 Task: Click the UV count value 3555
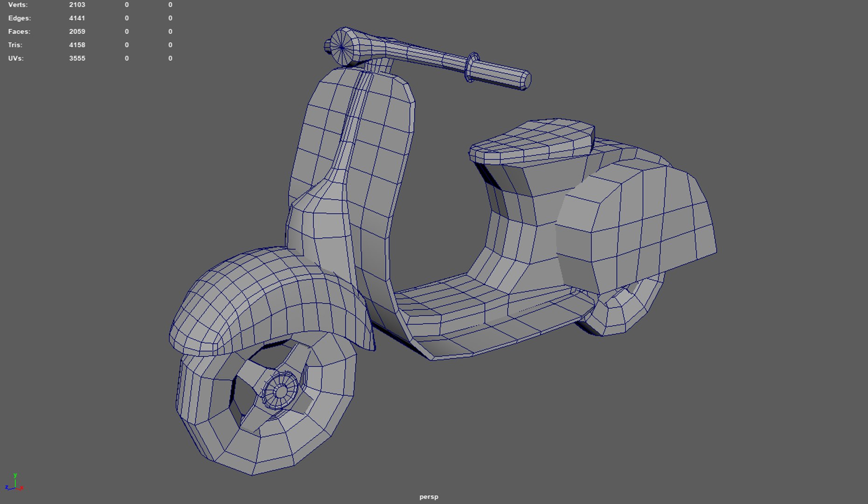click(77, 59)
